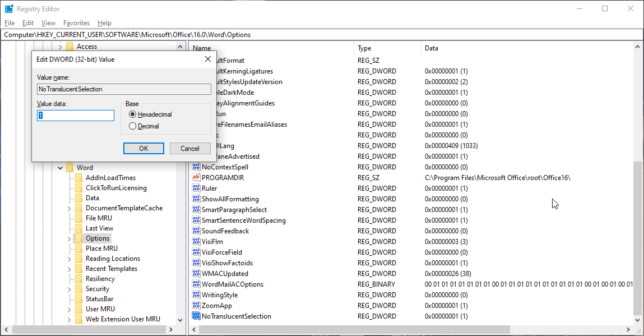Expand the DocumentTemplateCache key
The image size is (644, 336).
(x=70, y=209)
